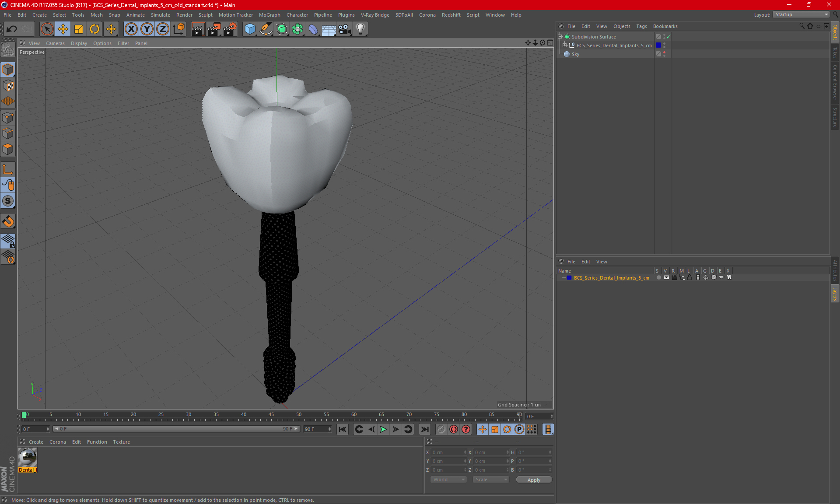The height and width of the screenshot is (504, 840).
Task: Add camera object icon
Action: (345, 29)
